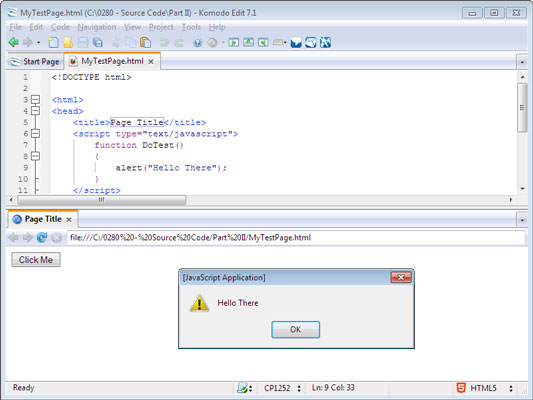
Task: Click the Save All toolbar icon
Action: [x=98, y=42]
